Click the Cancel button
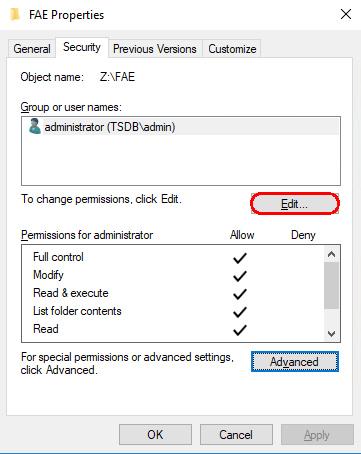Screen dimensions: 361x454 click(x=236, y=435)
